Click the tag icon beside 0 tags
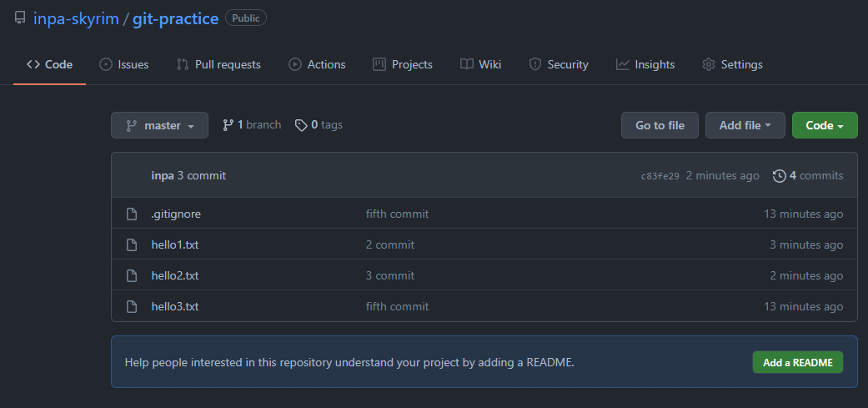 301,126
